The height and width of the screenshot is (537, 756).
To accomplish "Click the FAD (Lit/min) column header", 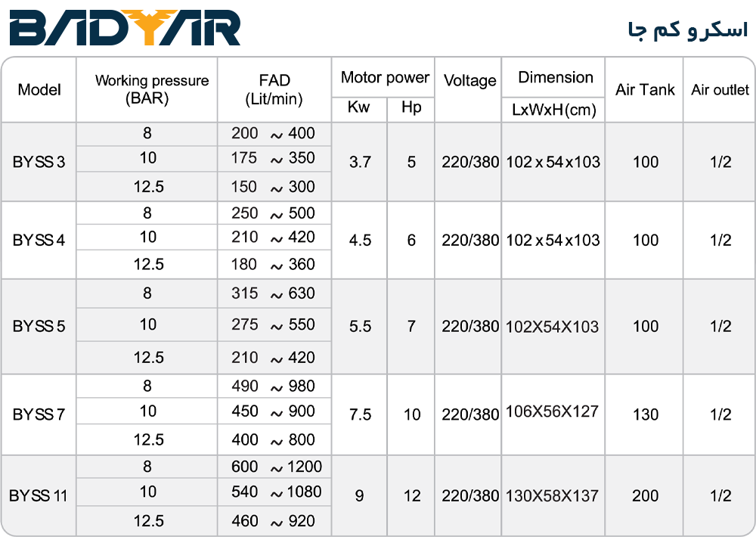I will tap(274, 89).
